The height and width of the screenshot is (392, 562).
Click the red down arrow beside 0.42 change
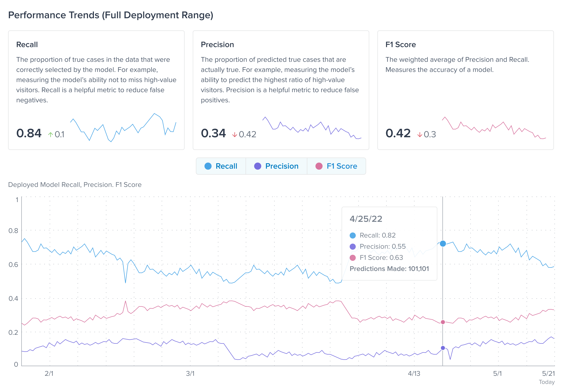click(x=234, y=134)
